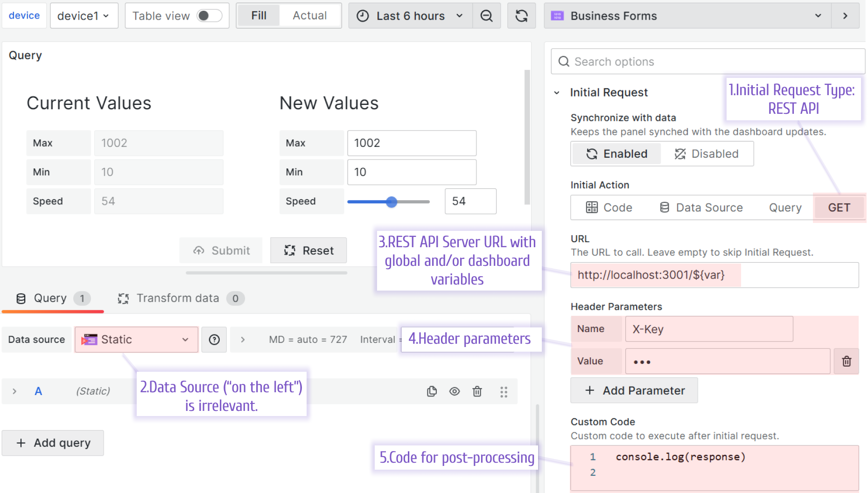Viewport: 868px width, 493px height.
Task: Click the Add Parameter button
Action: (x=633, y=390)
